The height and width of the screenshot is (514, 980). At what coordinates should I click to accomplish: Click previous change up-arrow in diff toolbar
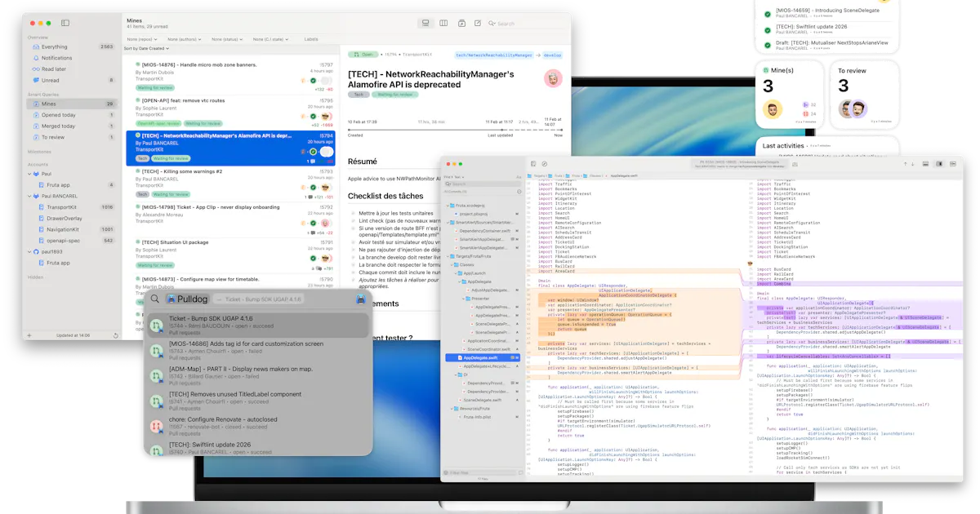point(905,164)
